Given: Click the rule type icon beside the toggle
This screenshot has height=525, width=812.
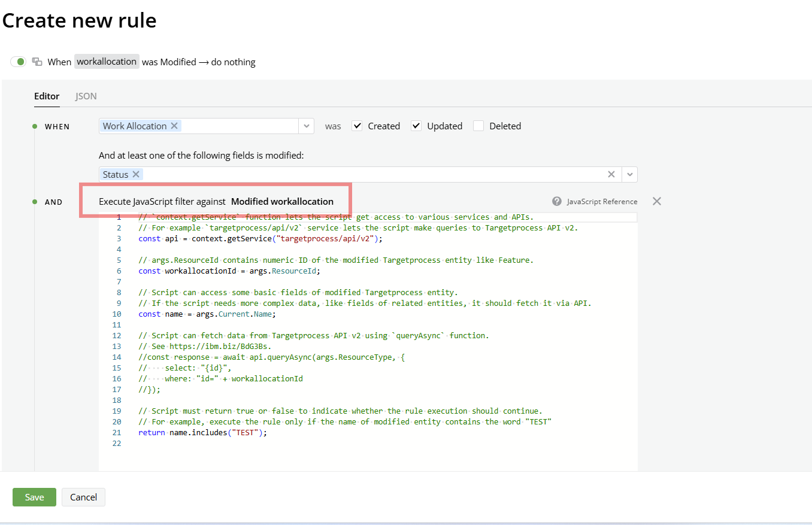Looking at the screenshot, I should pyautogui.click(x=37, y=62).
